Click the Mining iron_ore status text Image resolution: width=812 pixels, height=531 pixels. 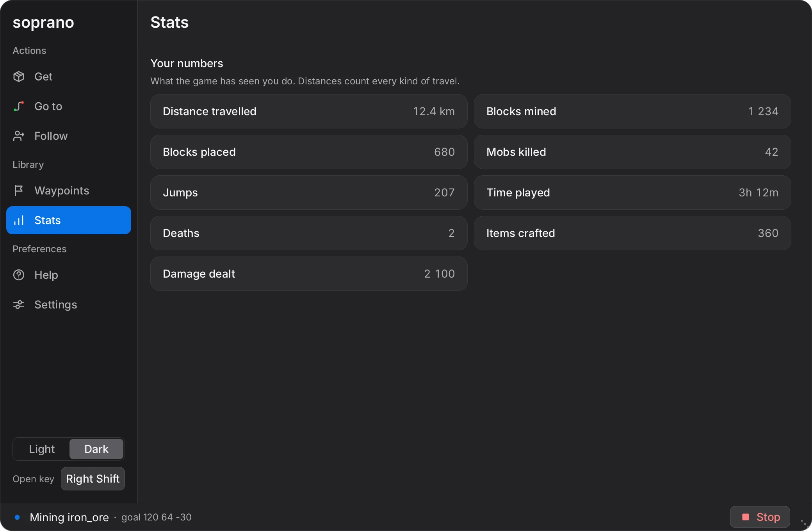coord(69,517)
